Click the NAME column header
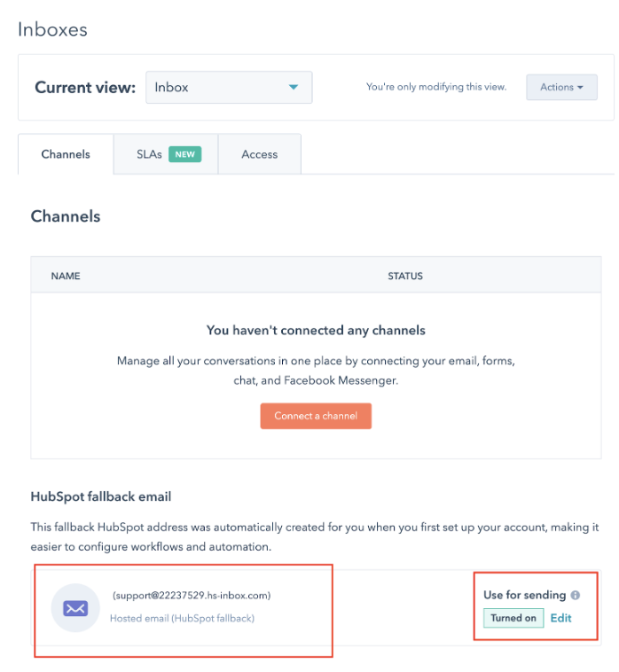Image resolution: width=619 pixels, height=672 pixels. click(66, 276)
